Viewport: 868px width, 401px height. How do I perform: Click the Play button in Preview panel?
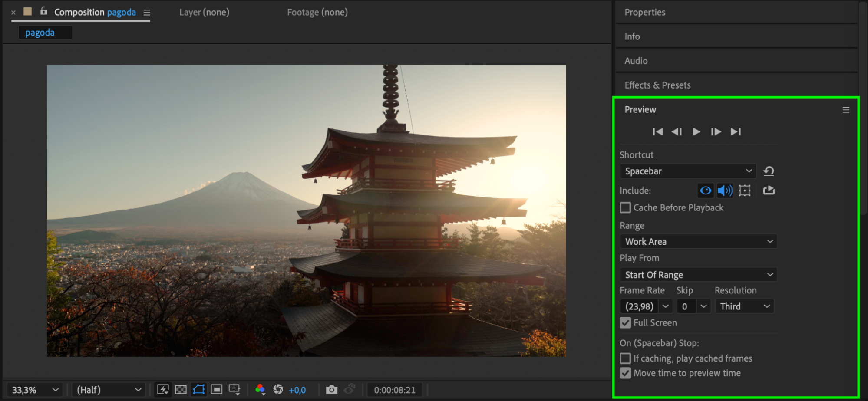696,132
